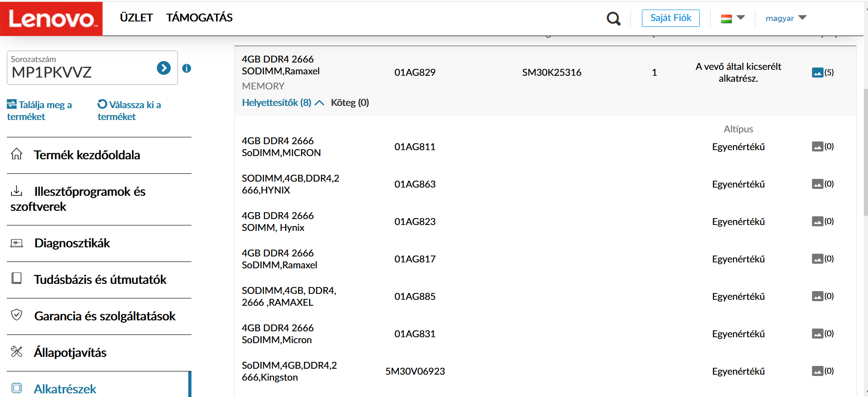Viewport: 868px width, 397px height.
Task: Select the Köteg (0) tab
Action: 350,103
